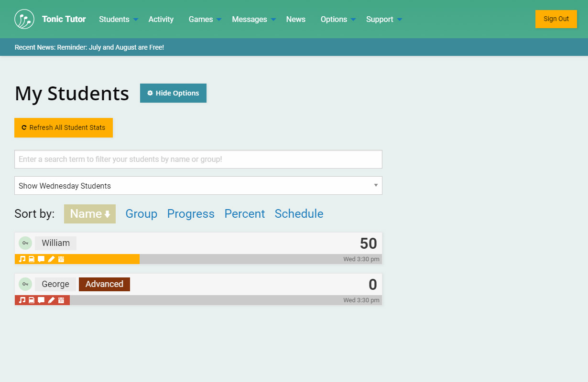This screenshot has height=382, width=588.
Task: Open William's calendar schedule icon
Action: 61,259
